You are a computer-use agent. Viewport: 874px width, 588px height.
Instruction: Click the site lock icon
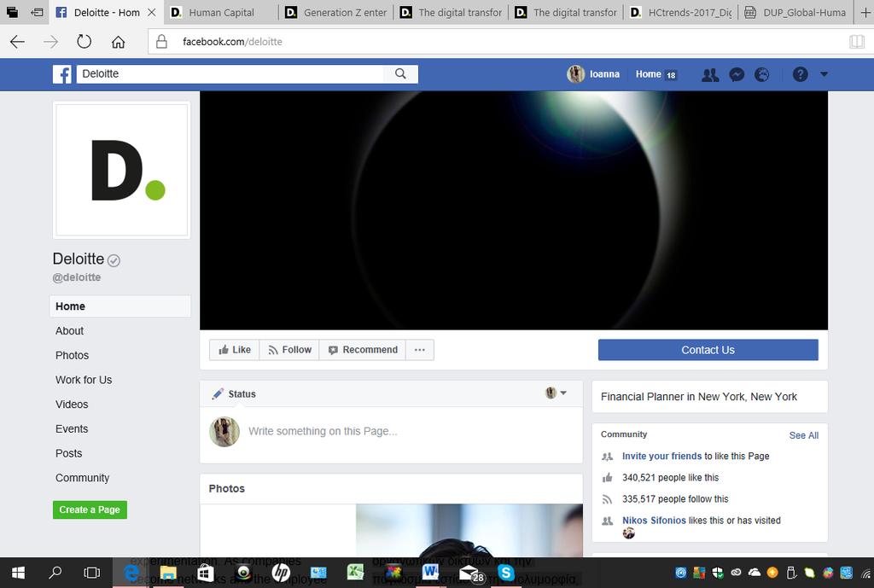coord(161,41)
